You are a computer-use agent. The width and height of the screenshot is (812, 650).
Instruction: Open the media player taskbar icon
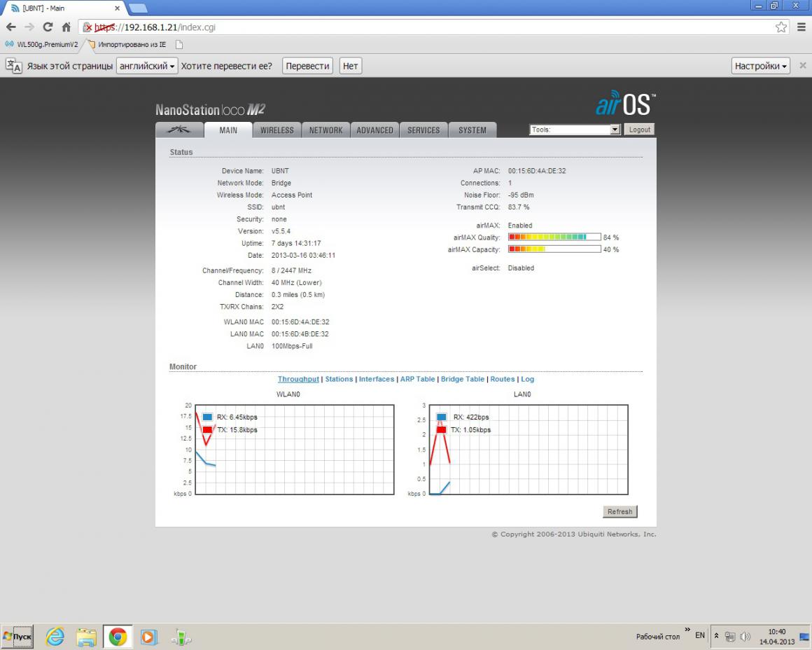coord(149,637)
